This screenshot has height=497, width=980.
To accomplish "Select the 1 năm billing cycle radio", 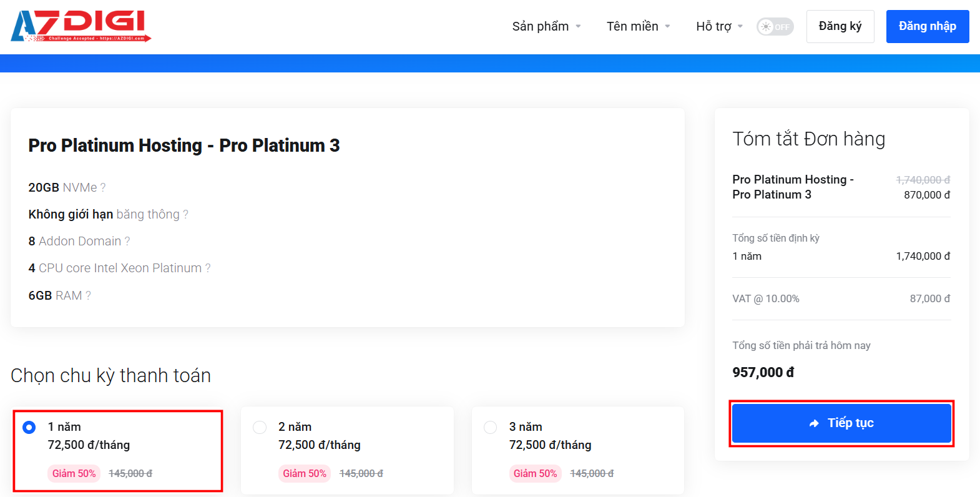I will click(29, 427).
